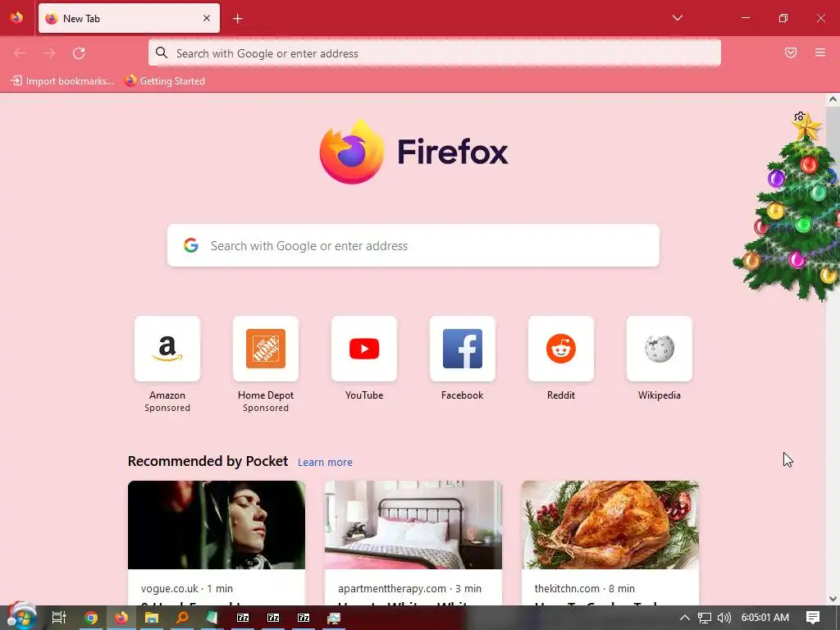
Task: Click the Recommended by Pocket heading
Action: tap(208, 461)
